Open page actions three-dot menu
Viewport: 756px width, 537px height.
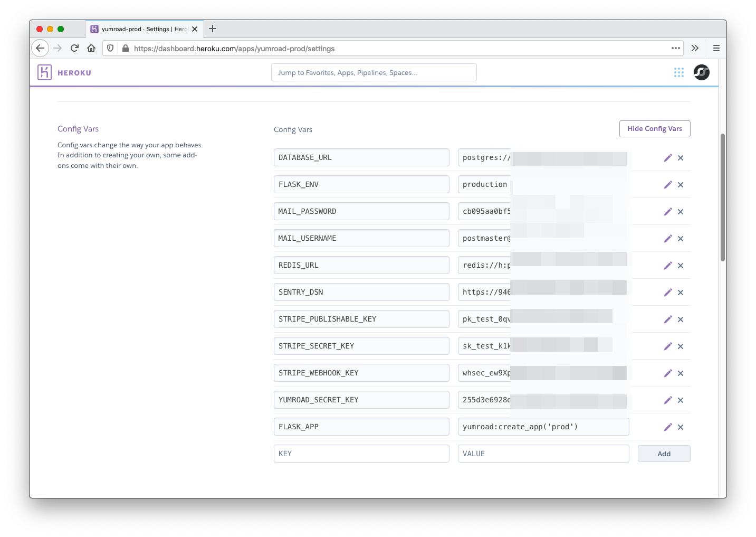pos(675,48)
